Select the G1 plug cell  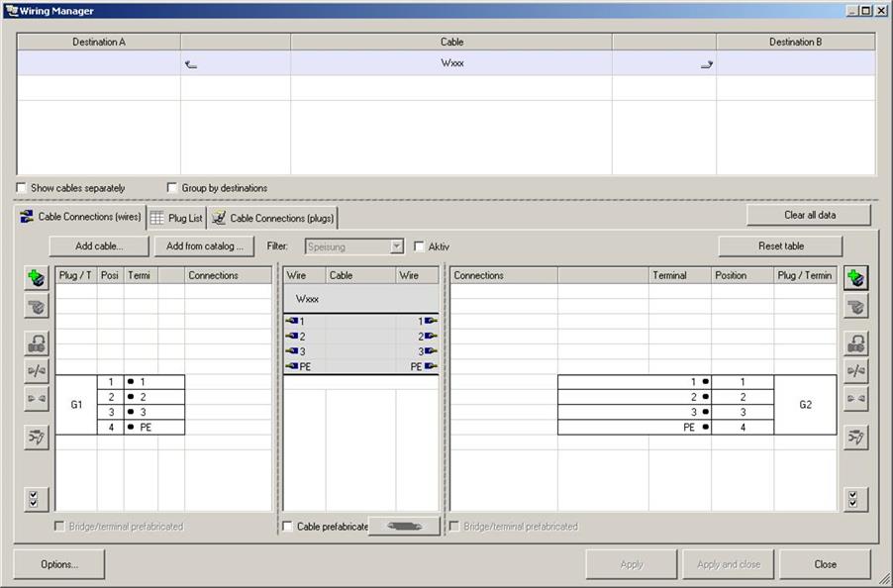[76, 405]
